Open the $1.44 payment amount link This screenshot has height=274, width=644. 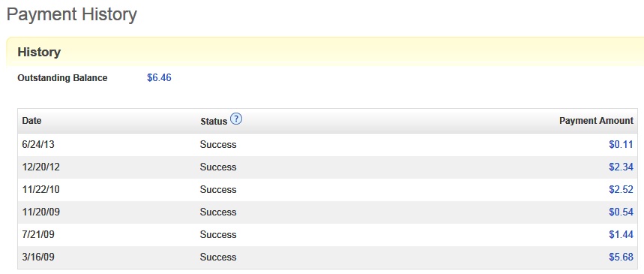click(x=621, y=235)
